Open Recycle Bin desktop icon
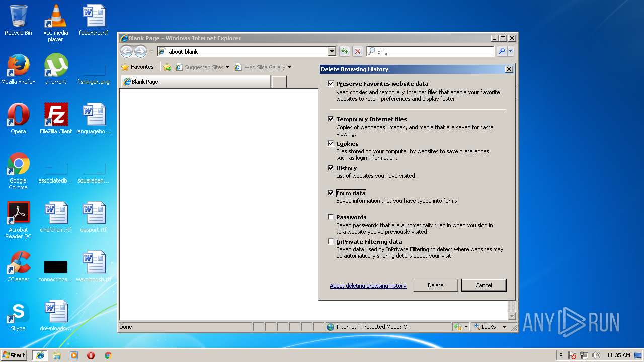644x362 pixels. tap(18, 20)
